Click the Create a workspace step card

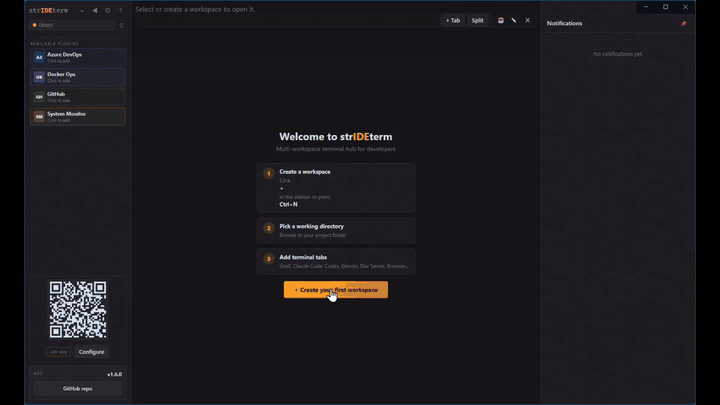pyautogui.click(x=336, y=188)
